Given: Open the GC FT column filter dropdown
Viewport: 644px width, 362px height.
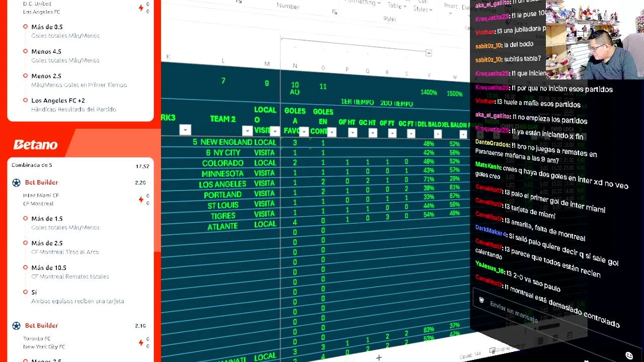Looking at the screenshot, I should pos(411,133).
